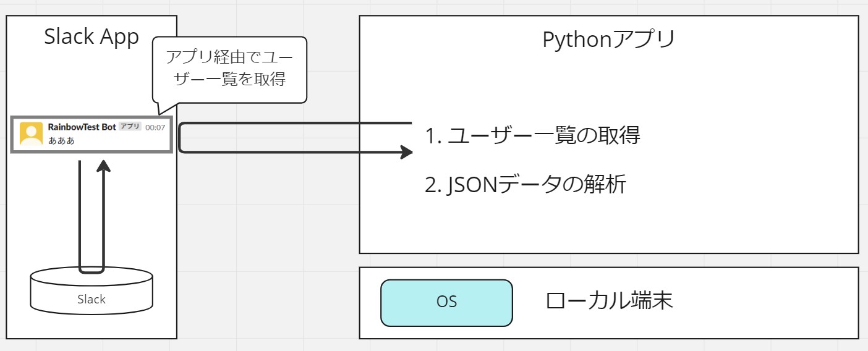Click the アプリ badge next to bot name
Viewport: 868px width, 351px height.
130,127
